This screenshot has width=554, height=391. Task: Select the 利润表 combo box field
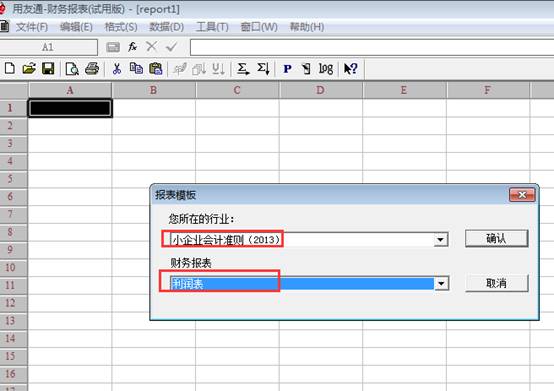[302, 284]
